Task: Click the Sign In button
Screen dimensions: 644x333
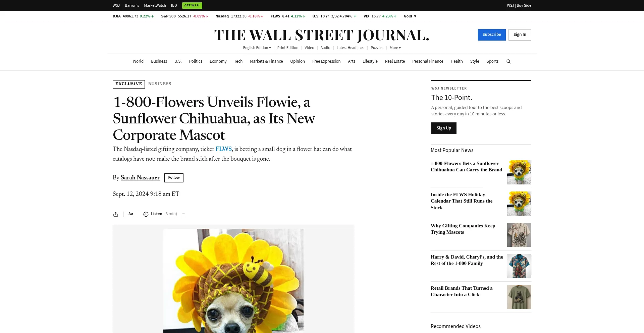Action: (x=520, y=35)
